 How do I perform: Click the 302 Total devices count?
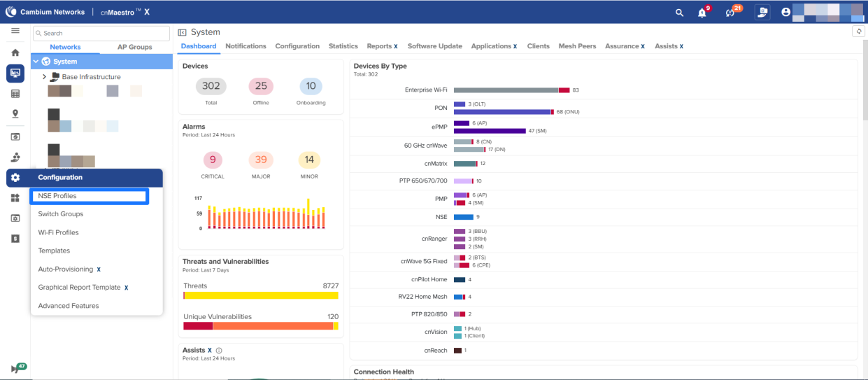pos(211,86)
